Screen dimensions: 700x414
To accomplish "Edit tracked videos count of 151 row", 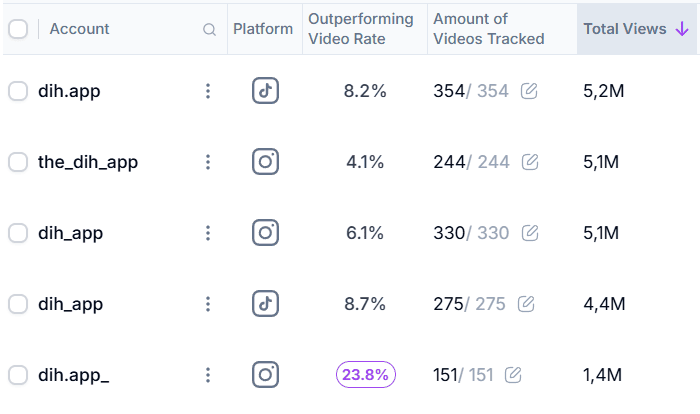I will (513, 375).
